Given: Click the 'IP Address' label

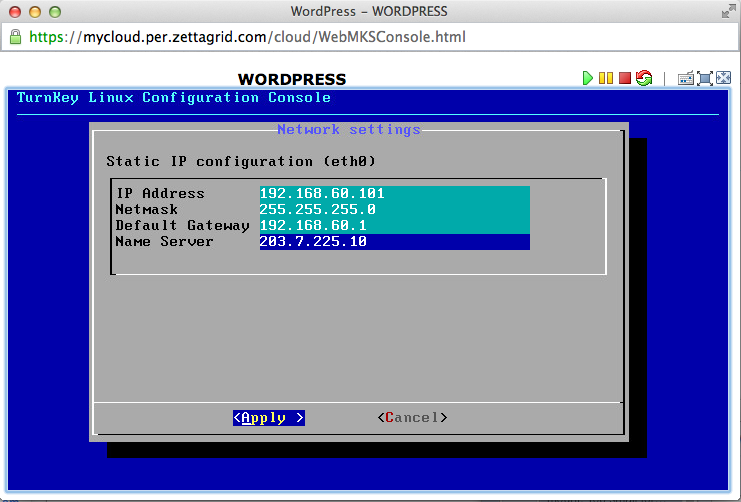Looking at the screenshot, I should (x=160, y=193).
